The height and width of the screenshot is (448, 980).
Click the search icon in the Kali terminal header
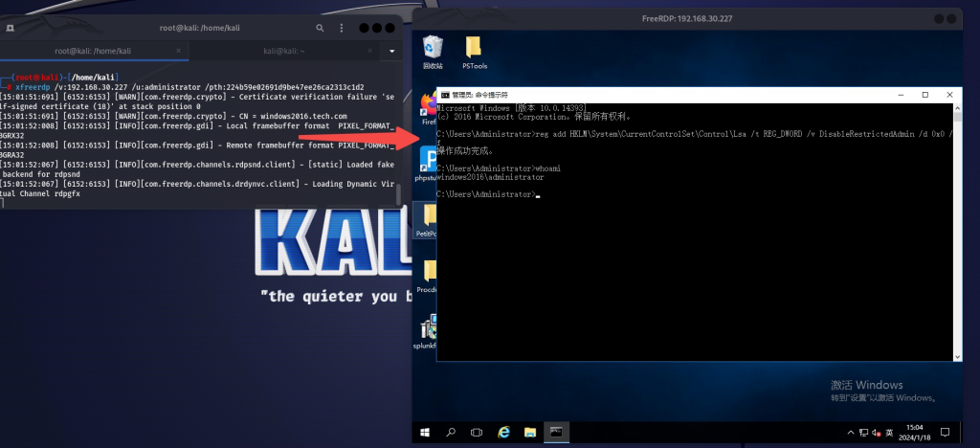click(x=320, y=28)
